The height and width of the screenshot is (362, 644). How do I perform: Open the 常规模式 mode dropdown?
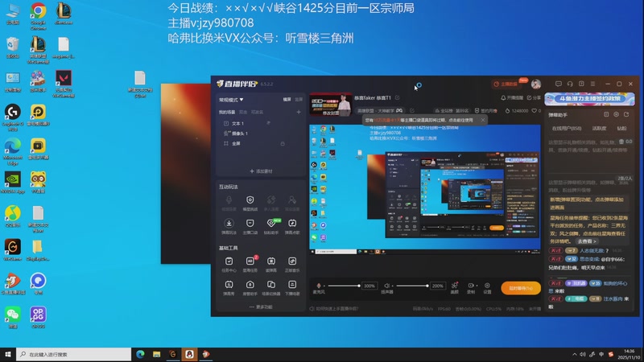point(231,100)
